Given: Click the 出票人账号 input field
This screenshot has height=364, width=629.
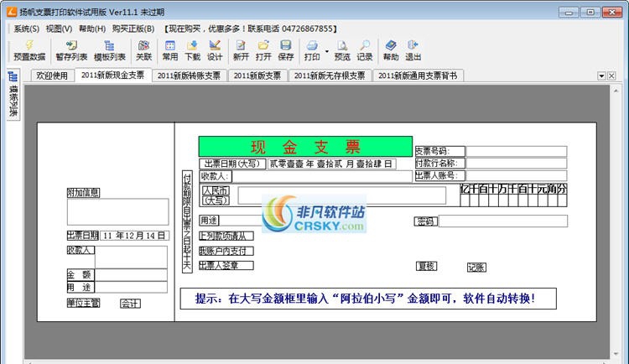Looking at the screenshot, I should [517, 175].
